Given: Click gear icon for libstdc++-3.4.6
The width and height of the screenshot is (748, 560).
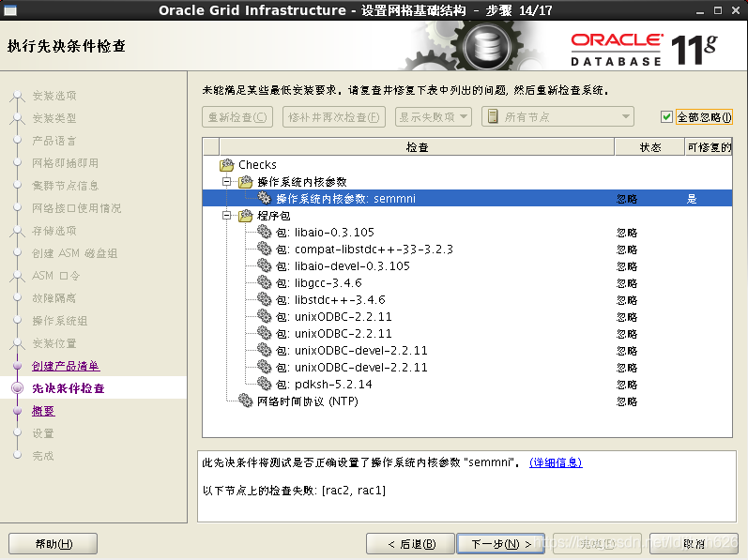Looking at the screenshot, I should 264,300.
